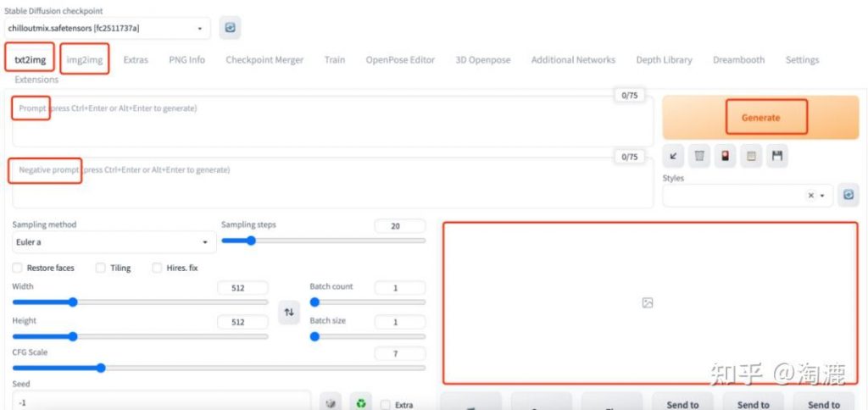The width and height of the screenshot is (868, 410).
Task: Click the clipboard icon to apply styles
Action: coord(751,156)
